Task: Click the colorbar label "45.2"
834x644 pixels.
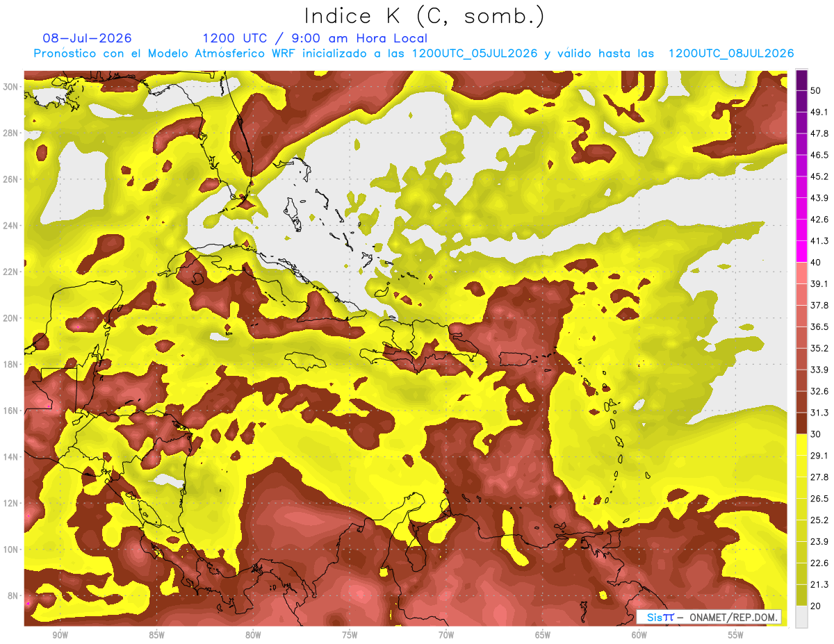Action: coord(819,176)
